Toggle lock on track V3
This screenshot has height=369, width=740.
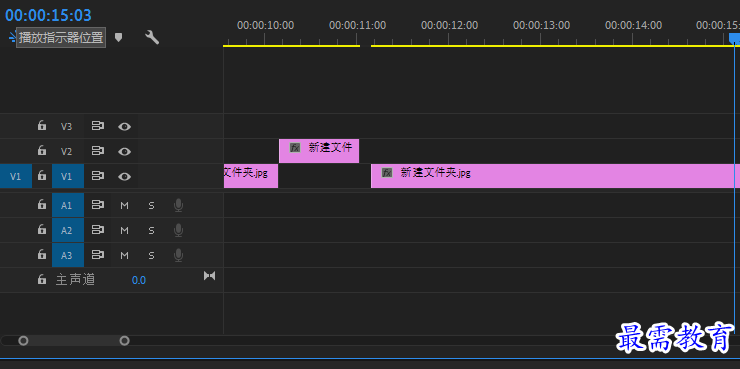click(x=42, y=126)
